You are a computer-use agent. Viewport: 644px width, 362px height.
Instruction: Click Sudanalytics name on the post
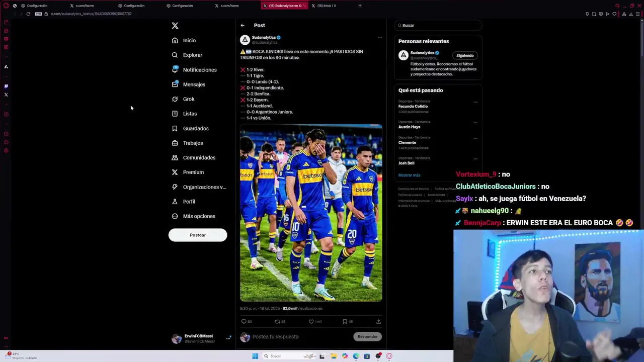coord(264,37)
